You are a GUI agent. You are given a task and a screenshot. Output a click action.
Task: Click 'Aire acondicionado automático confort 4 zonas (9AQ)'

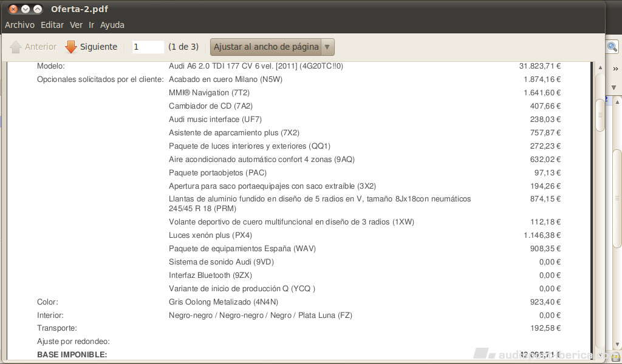click(262, 160)
